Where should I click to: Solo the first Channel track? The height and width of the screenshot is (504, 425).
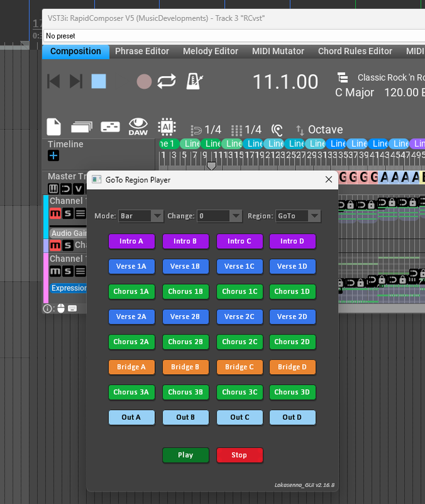click(67, 213)
